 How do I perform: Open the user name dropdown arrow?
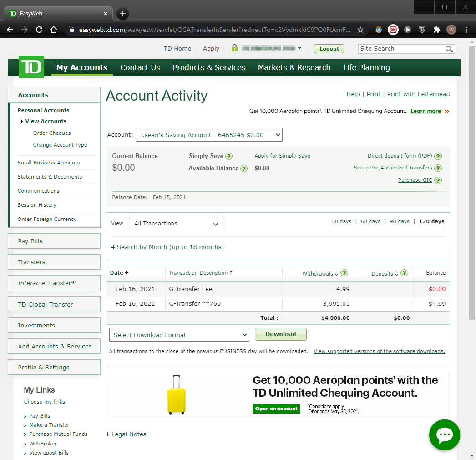299,48
